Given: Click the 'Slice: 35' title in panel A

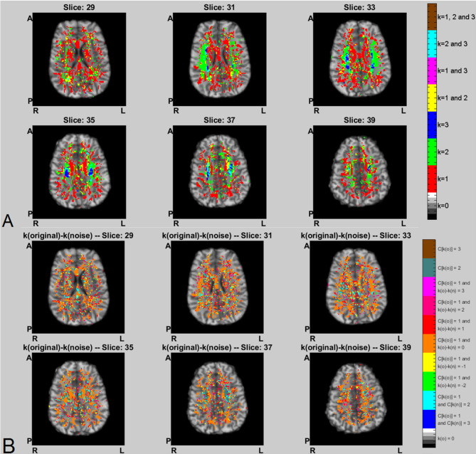Looking at the screenshot, I should point(79,120).
